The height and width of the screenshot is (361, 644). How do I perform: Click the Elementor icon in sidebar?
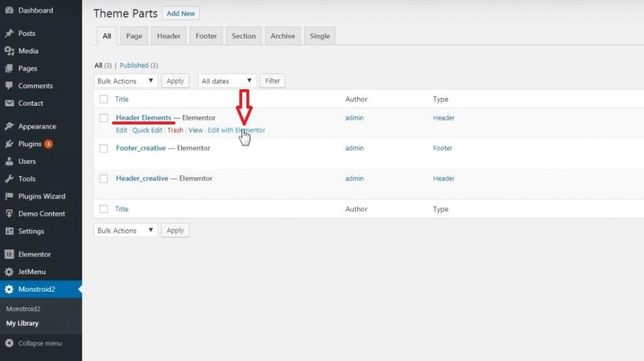[9, 254]
